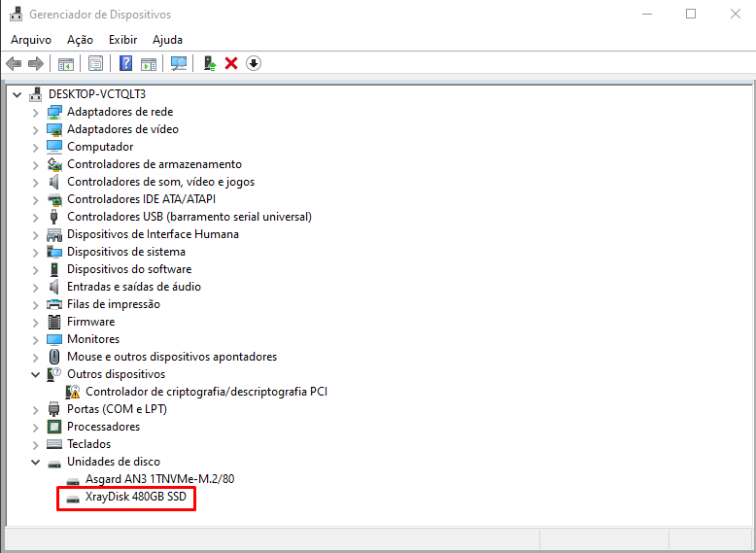This screenshot has height=553, width=756.
Task: Open the Exibir menu
Action: pos(123,40)
